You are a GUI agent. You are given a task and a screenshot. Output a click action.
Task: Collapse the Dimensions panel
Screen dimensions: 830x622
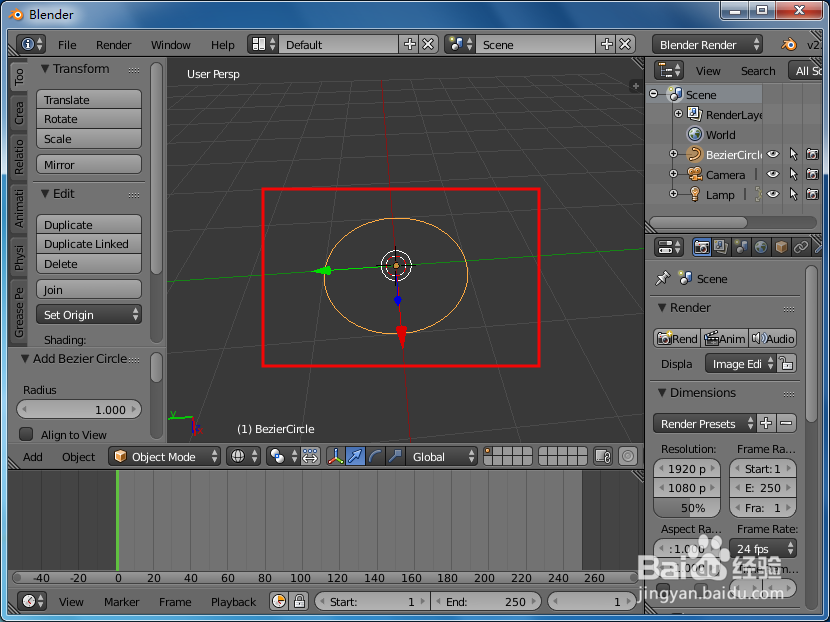(x=662, y=393)
